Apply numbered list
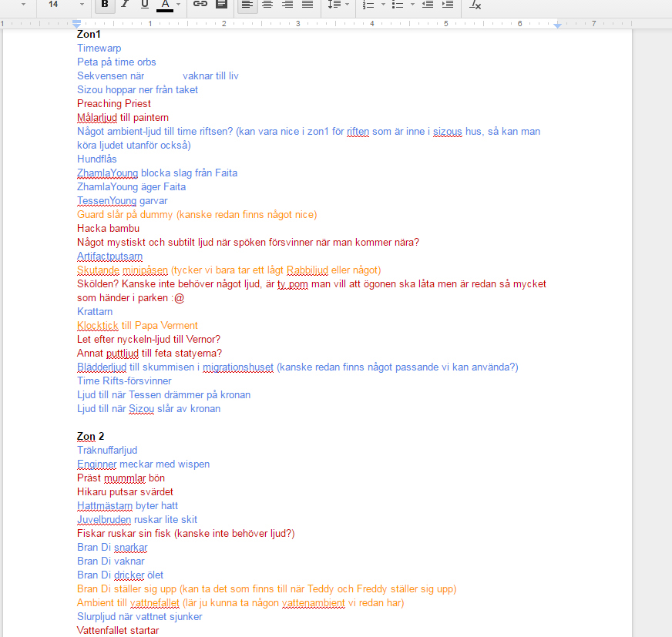This screenshot has width=672, height=637. tap(368, 5)
